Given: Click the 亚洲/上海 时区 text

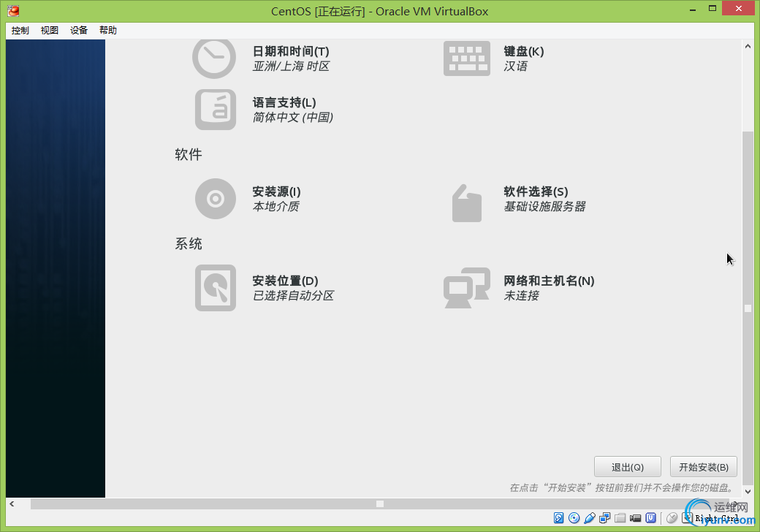Looking at the screenshot, I should (x=292, y=66).
